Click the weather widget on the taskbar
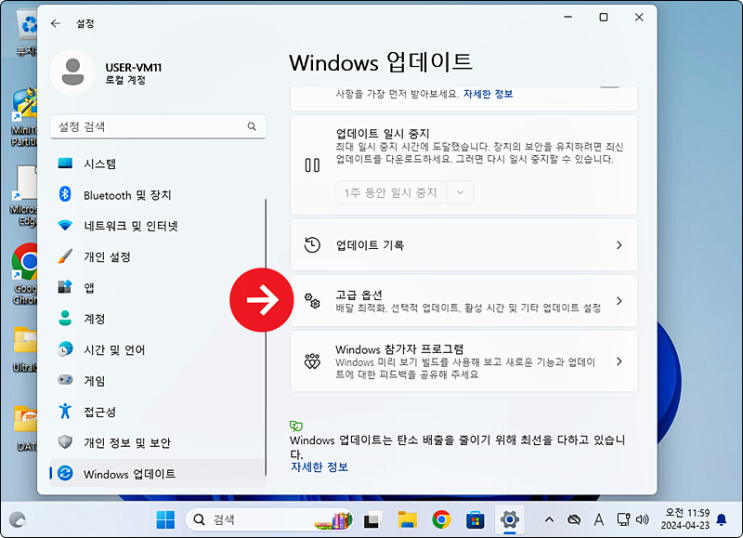The height and width of the screenshot is (538, 743). [18, 520]
